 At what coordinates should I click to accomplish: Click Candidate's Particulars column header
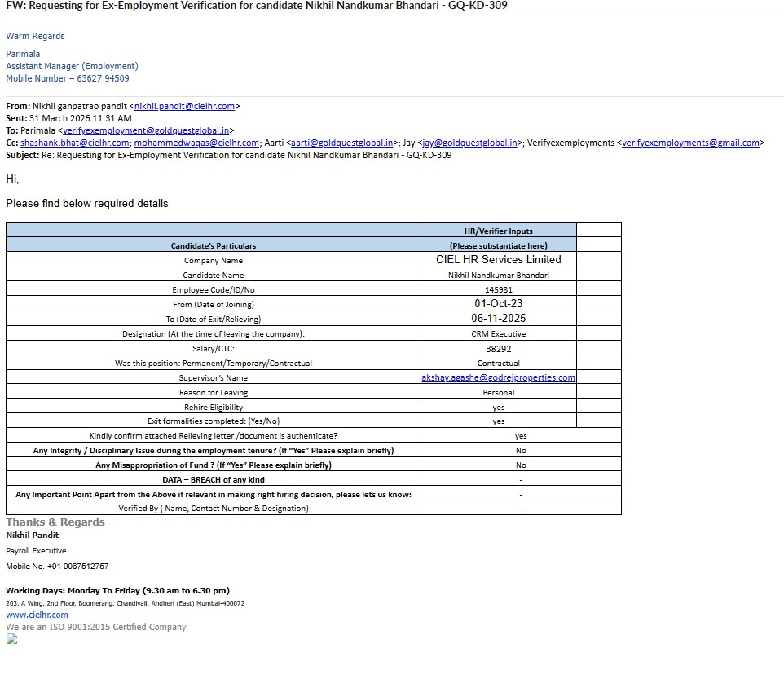214,245
